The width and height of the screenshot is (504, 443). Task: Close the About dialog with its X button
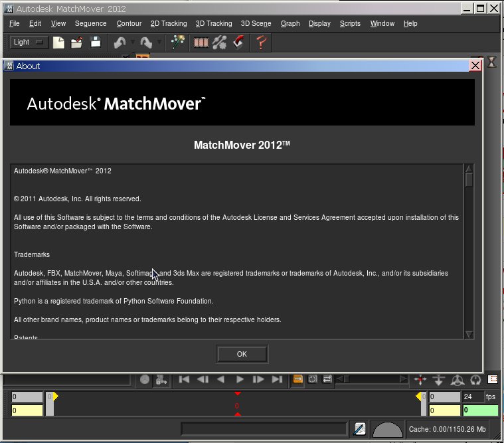(x=475, y=66)
